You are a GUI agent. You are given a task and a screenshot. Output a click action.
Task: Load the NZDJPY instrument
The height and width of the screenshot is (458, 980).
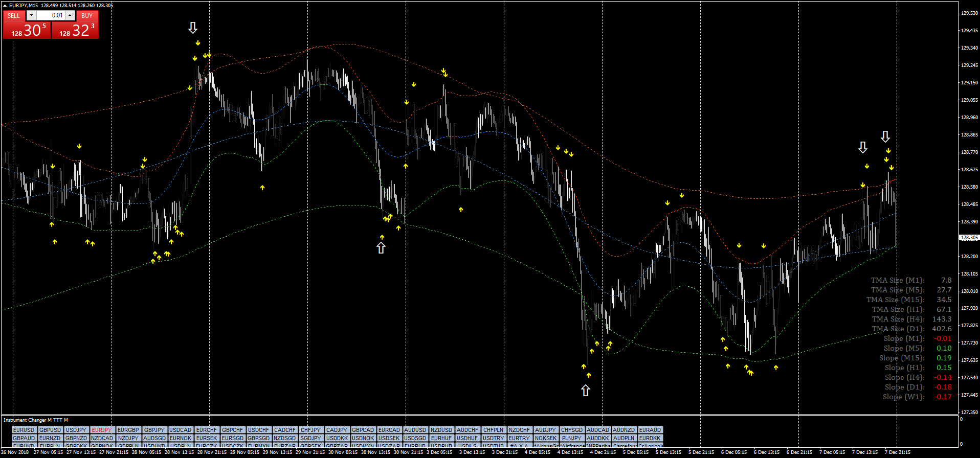point(128,438)
